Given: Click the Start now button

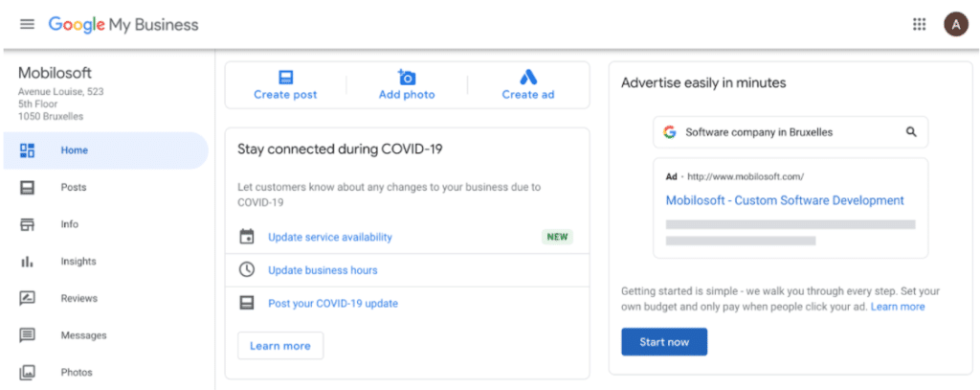Looking at the screenshot, I should point(664,342).
